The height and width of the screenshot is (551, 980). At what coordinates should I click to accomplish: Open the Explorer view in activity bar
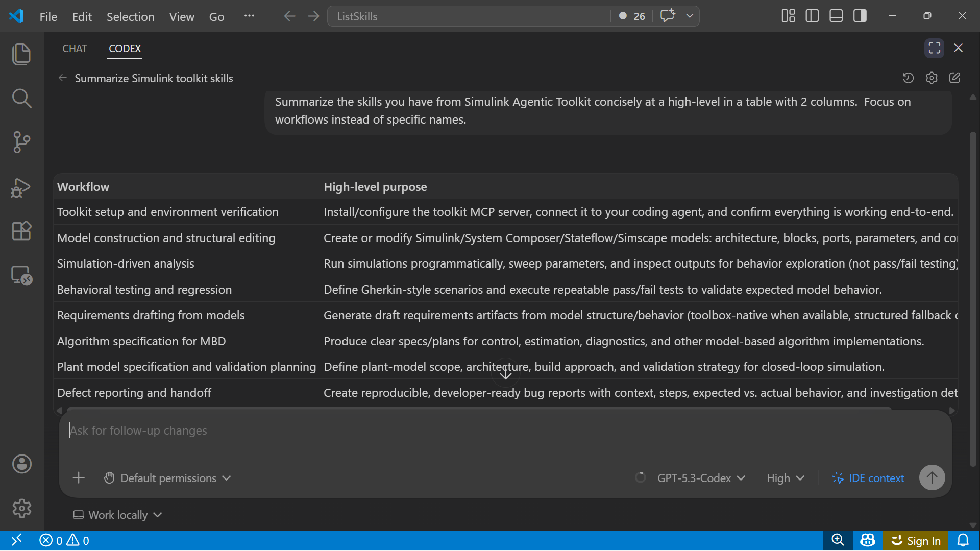click(x=21, y=54)
